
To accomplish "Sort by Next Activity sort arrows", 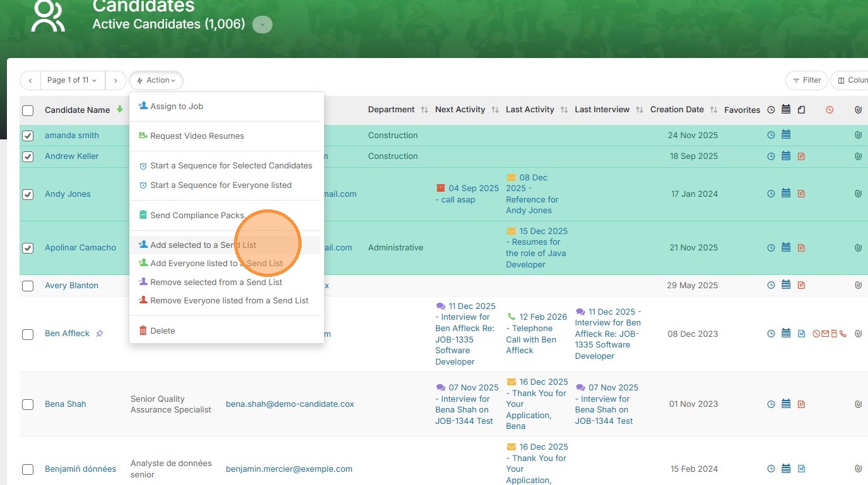I will pos(495,110).
